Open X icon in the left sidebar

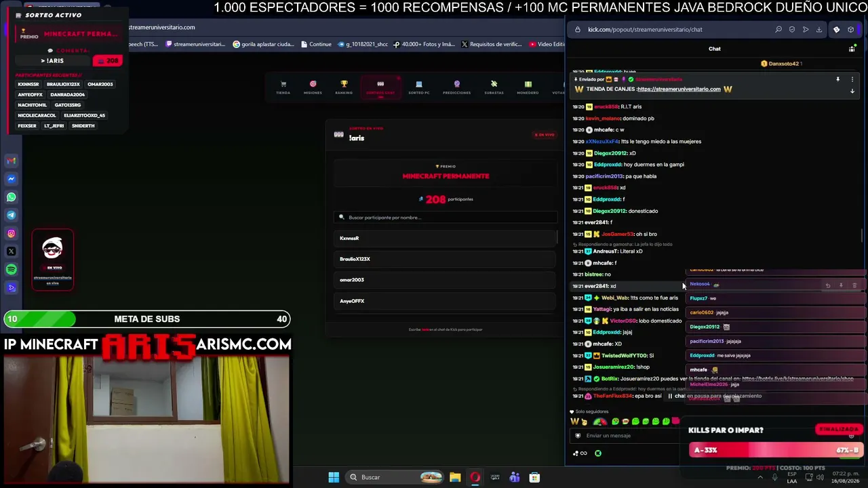point(12,251)
